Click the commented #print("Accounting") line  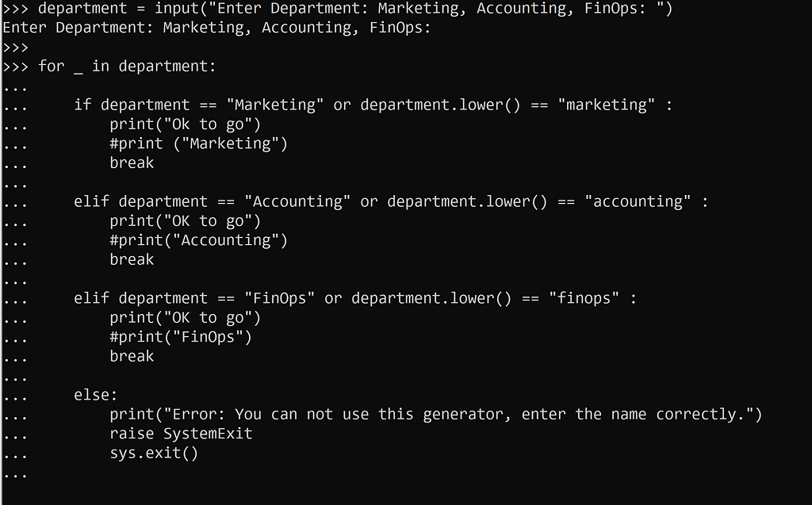click(198, 240)
